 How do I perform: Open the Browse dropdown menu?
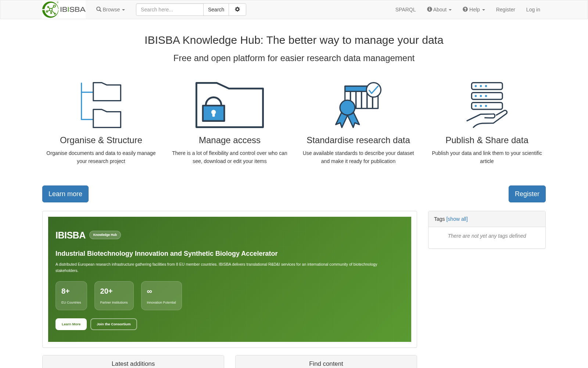click(111, 10)
